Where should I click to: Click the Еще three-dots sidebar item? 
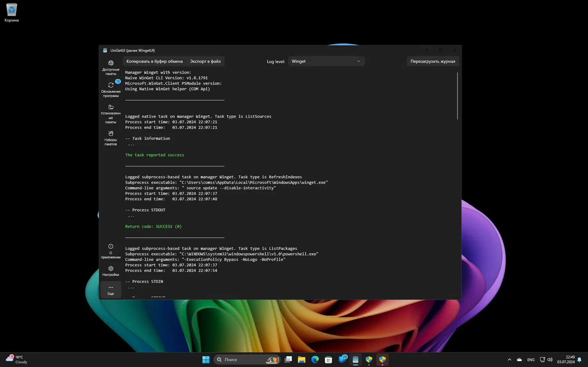(111, 290)
